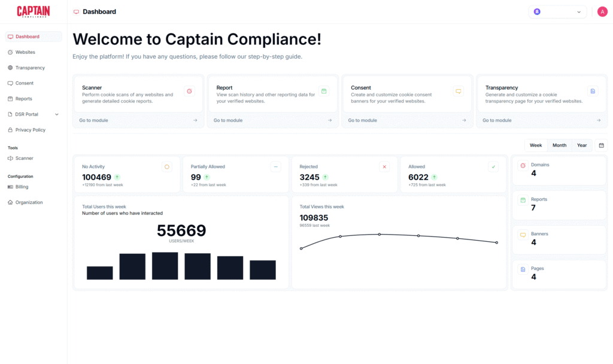Click the Scanner card's scan icon
Image resolution: width=613 pixels, height=364 pixels.
189,91
